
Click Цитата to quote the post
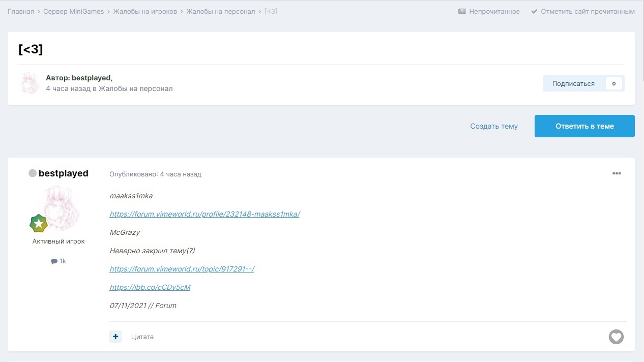click(x=142, y=337)
